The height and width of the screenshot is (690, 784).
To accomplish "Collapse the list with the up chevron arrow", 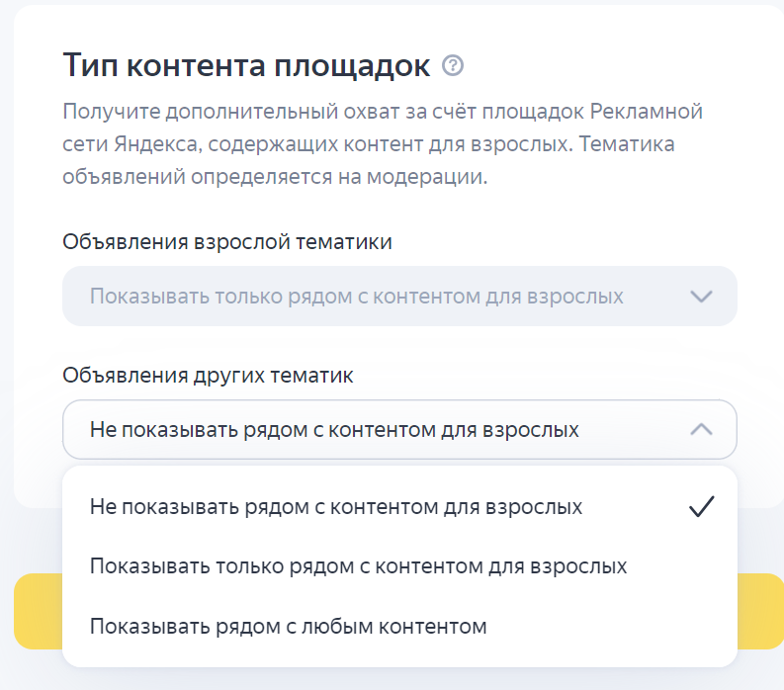I will click(x=701, y=429).
